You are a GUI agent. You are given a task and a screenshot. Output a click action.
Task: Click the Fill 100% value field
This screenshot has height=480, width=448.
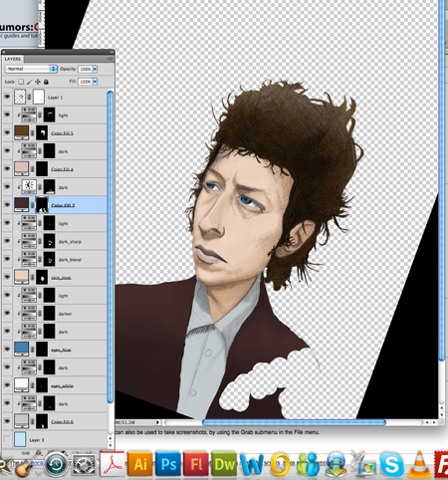[86, 82]
